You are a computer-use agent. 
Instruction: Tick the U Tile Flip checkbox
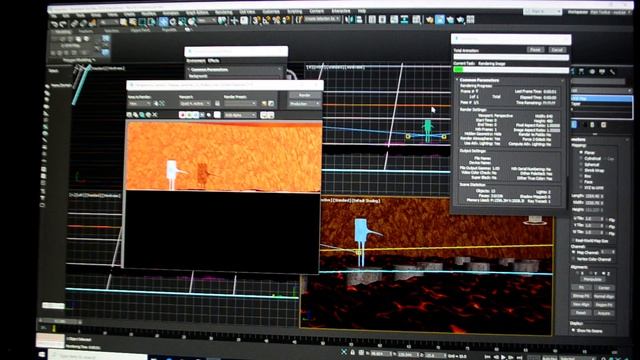(x=607, y=220)
